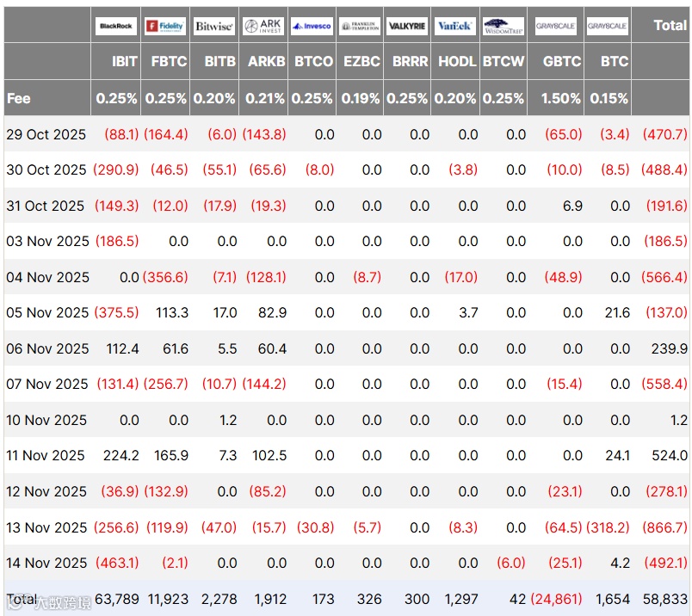Click the 21.6 BTC value on 05 Nov
This screenshot has height=616, width=692.
pos(617,313)
